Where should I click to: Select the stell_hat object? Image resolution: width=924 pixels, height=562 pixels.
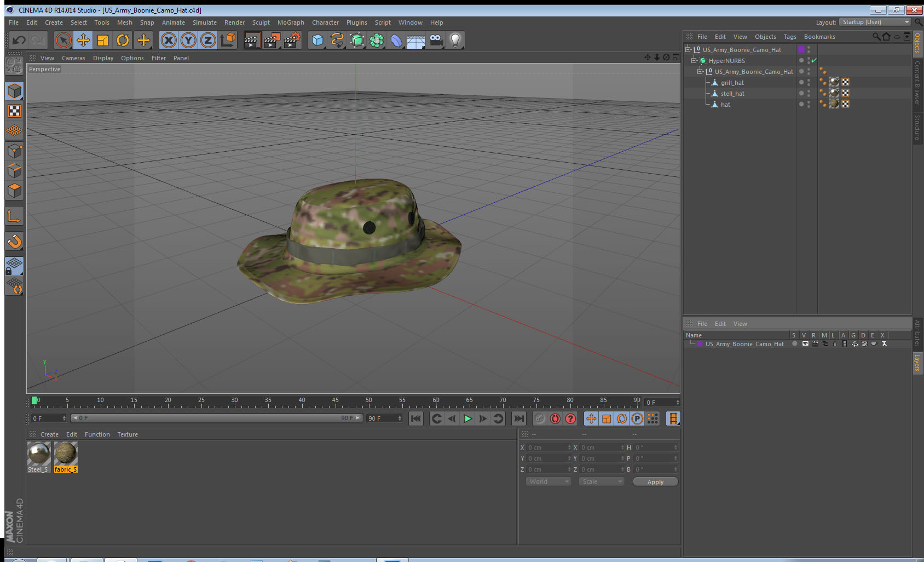tap(732, 94)
